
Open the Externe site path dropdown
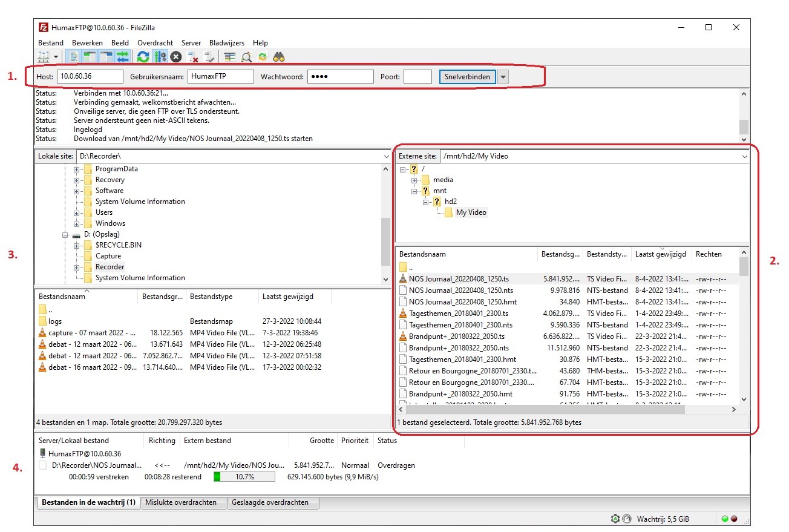point(744,156)
